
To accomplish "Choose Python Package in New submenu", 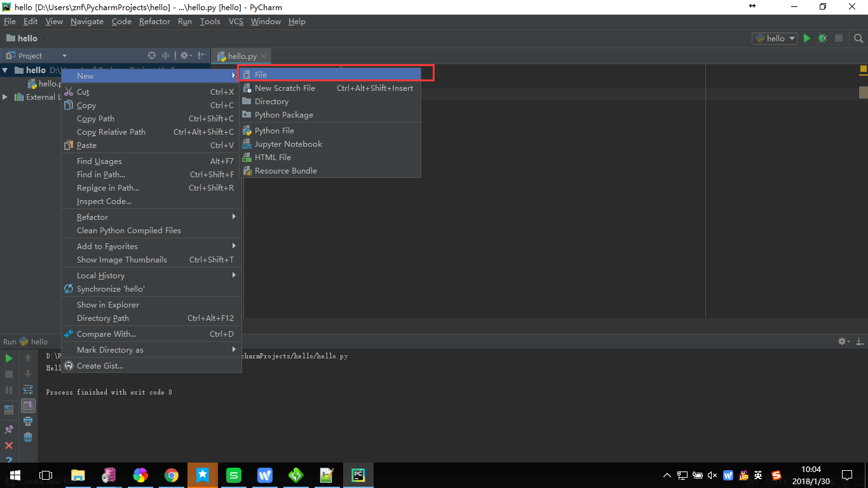I will (x=330, y=115).
